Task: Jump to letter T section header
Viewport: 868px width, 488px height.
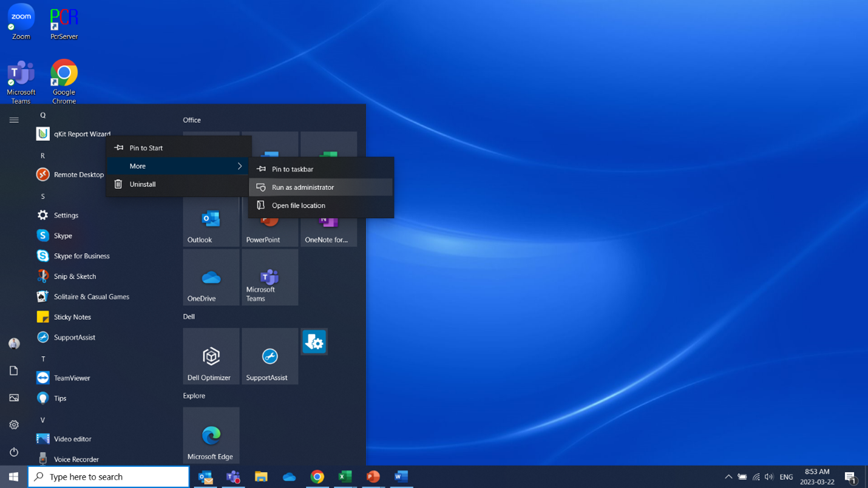Action: click(43, 359)
